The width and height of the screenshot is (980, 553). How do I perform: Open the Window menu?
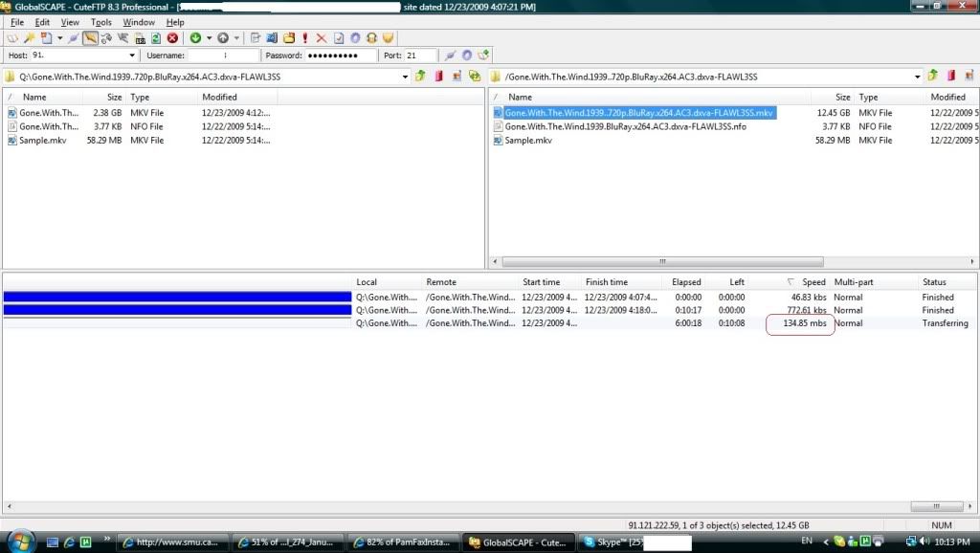(x=139, y=22)
